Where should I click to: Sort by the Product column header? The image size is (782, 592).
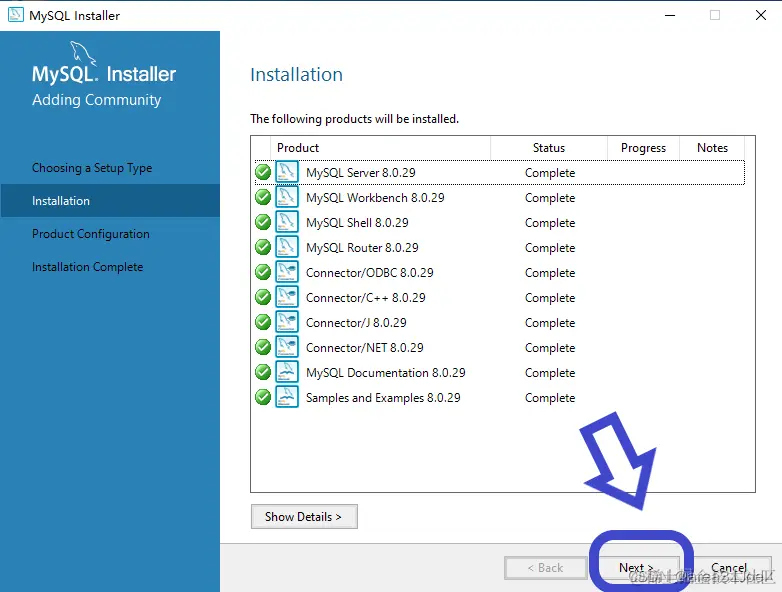click(380, 148)
